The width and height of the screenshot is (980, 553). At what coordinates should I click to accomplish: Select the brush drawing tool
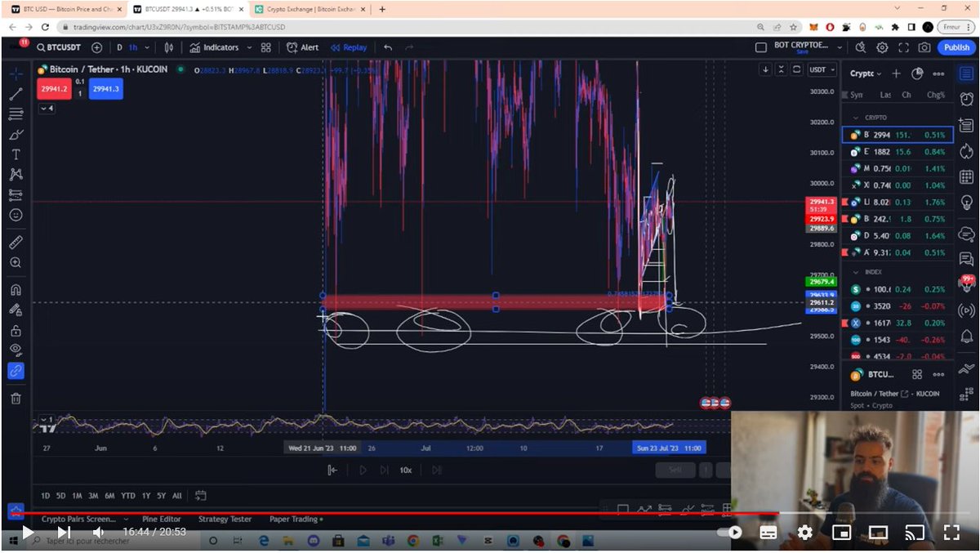pos(16,134)
